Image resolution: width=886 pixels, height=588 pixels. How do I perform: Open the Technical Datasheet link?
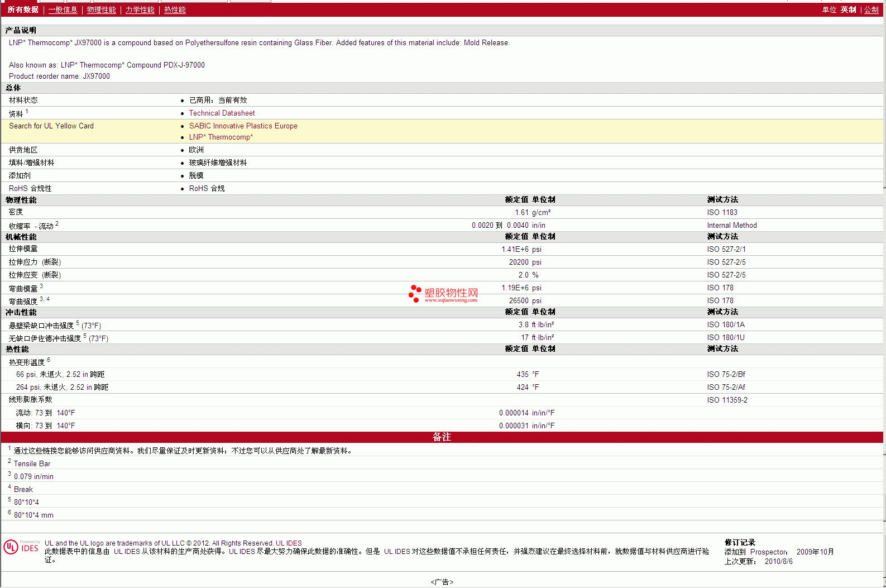(222, 113)
